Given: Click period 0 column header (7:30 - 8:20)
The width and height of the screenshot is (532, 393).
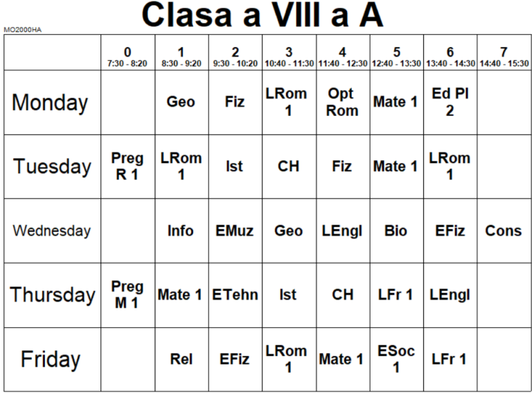Looking at the screenshot, I should coord(127,56).
